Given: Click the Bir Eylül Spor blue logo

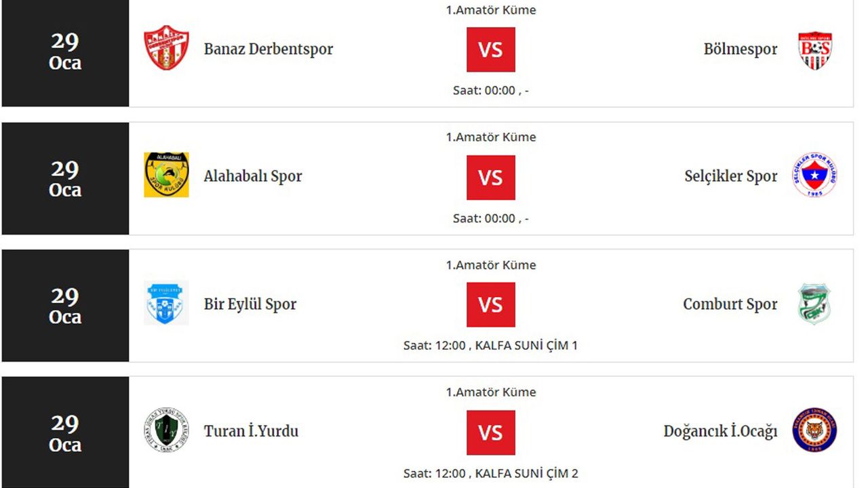Looking at the screenshot, I should (166, 303).
